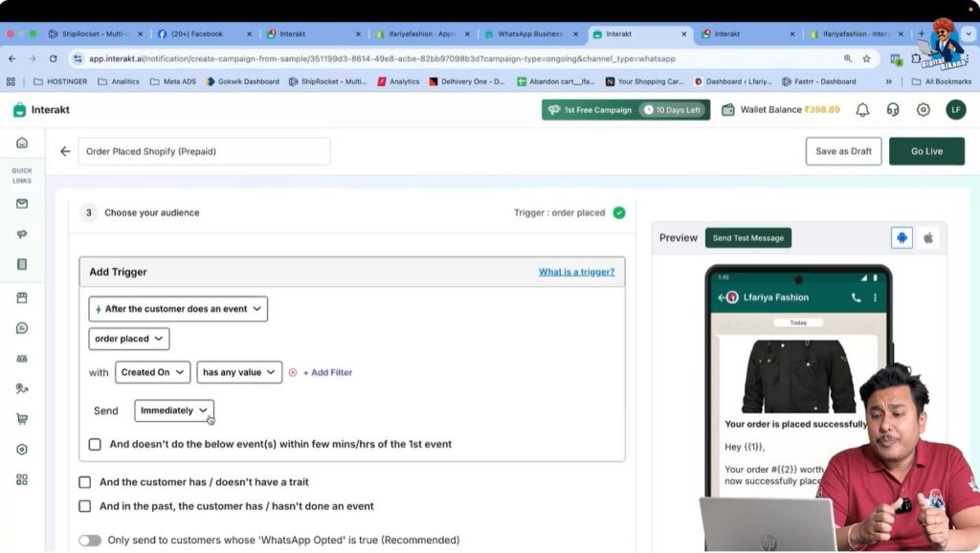
Task: Open the Home icon in the sidebar
Action: pyautogui.click(x=22, y=142)
